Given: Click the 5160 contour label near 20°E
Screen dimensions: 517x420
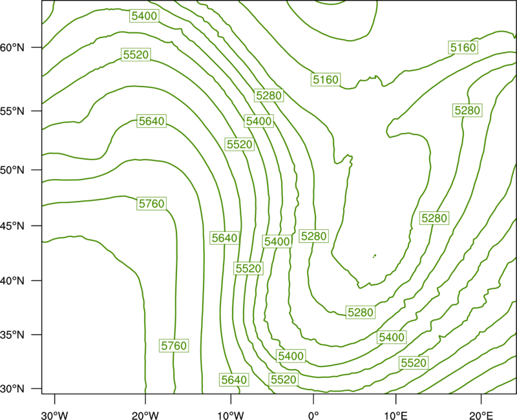Looking at the screenshot, I should pos(463,47).
